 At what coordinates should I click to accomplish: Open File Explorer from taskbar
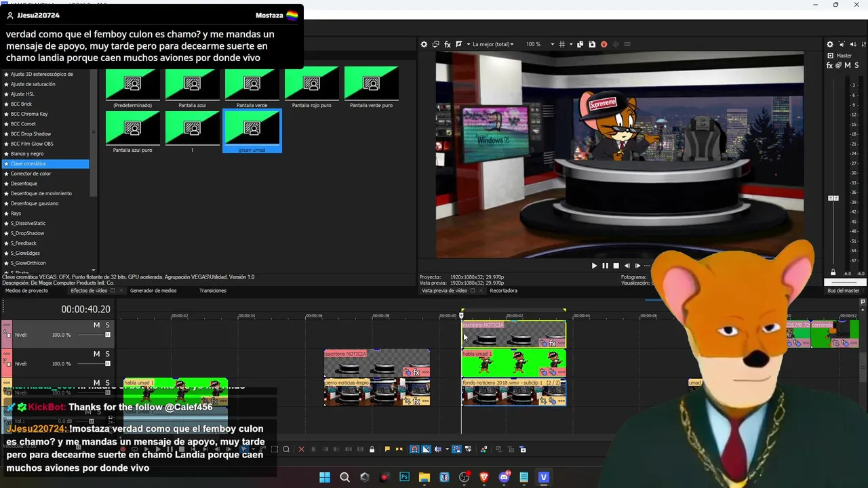tap(425, 477)
